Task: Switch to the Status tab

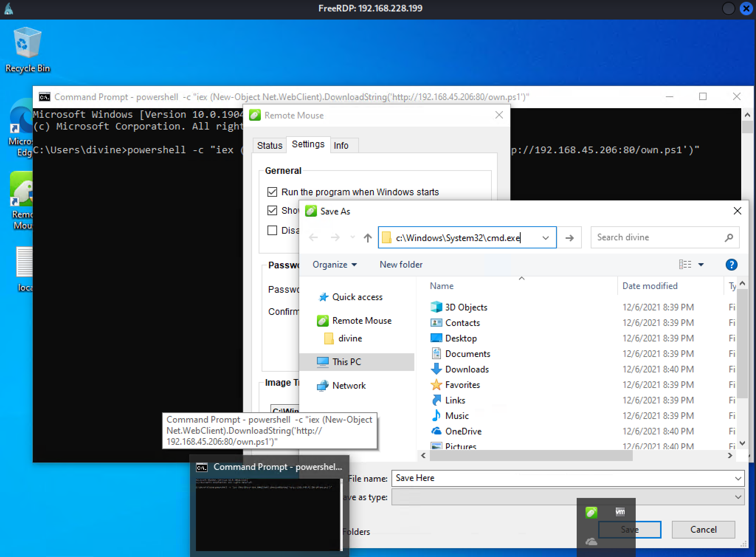Action: tap(269, 145)
